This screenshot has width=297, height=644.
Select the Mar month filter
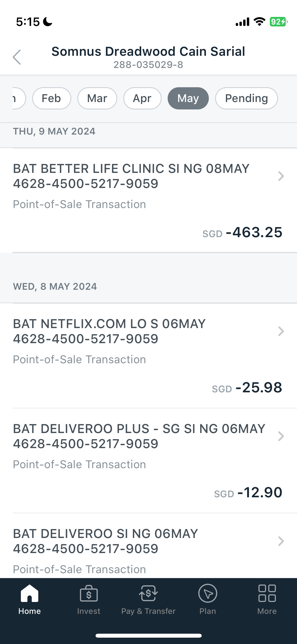[x=97, y=98]
